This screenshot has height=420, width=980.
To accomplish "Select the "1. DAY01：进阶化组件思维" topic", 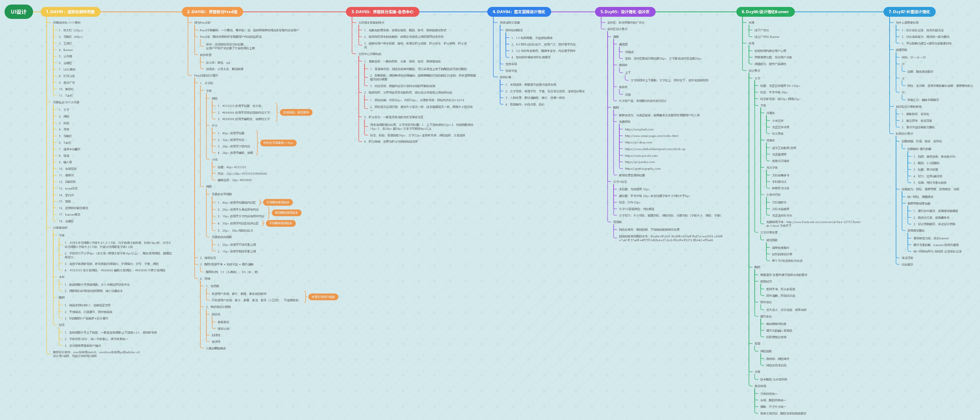I will coord(70,12).
